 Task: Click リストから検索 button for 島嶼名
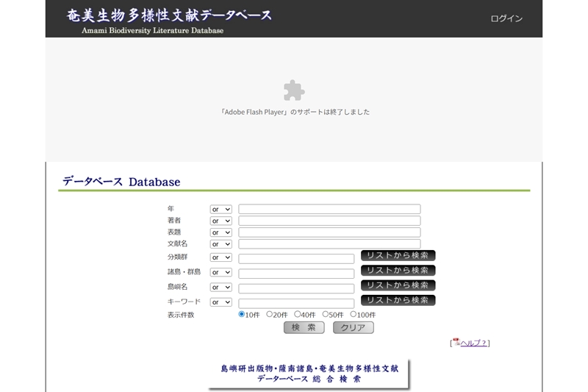click(398, 285)
